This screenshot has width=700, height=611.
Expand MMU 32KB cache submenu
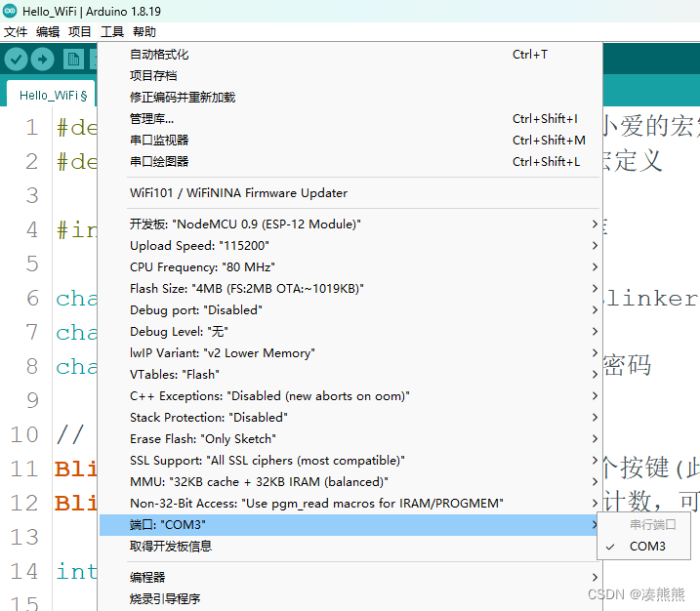tap(350, 481)
